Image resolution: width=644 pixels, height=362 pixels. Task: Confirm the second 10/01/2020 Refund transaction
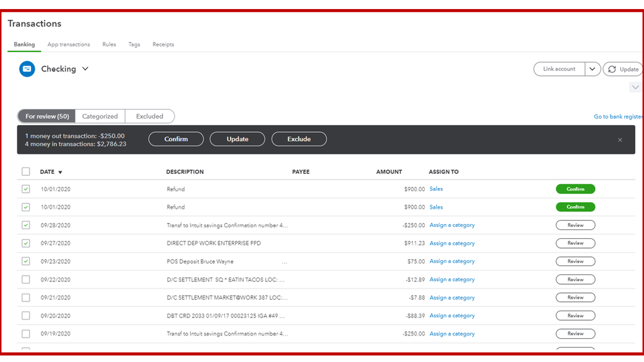(x=576, y=207)
